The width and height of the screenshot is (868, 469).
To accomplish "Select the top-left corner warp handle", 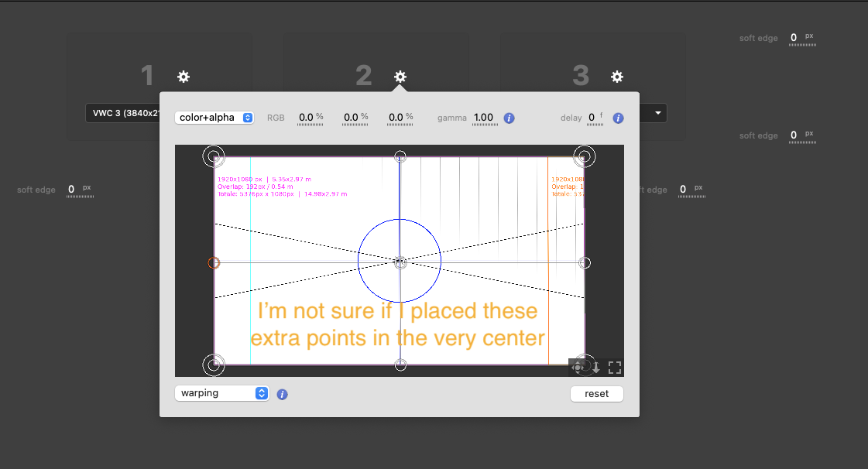I will tap(214, 157).
